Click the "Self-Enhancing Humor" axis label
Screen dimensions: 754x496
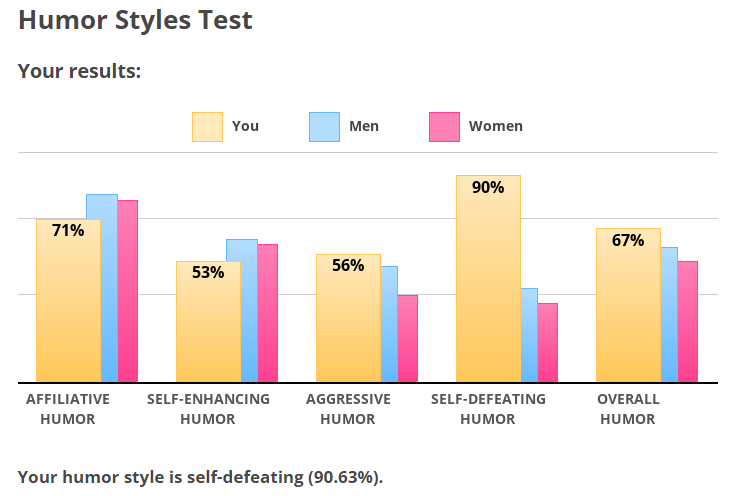click(208, 409)
